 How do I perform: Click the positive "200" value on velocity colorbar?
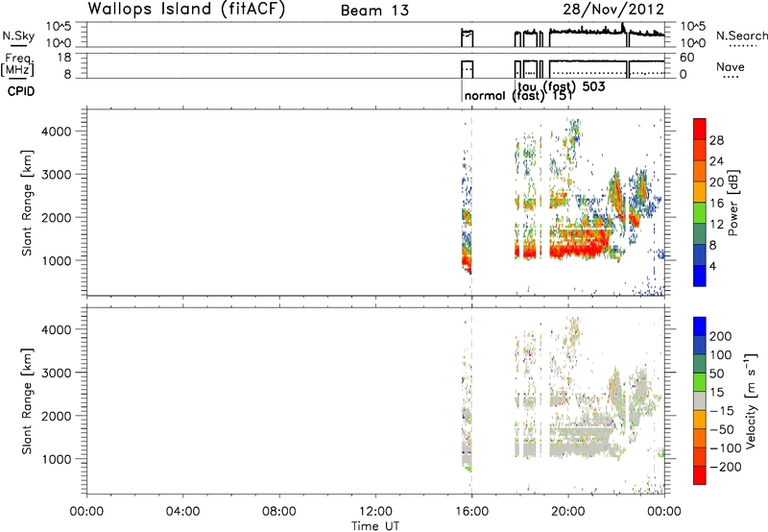[721, 336]
